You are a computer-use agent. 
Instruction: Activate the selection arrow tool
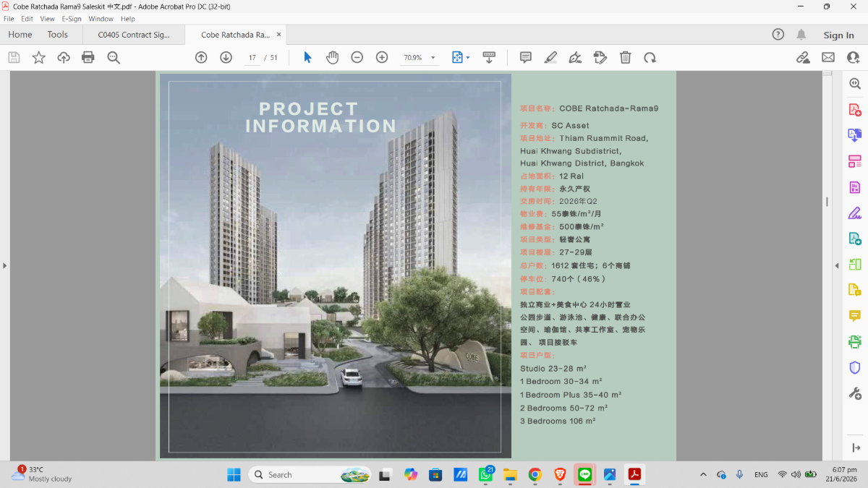click(x=307, y=58)
